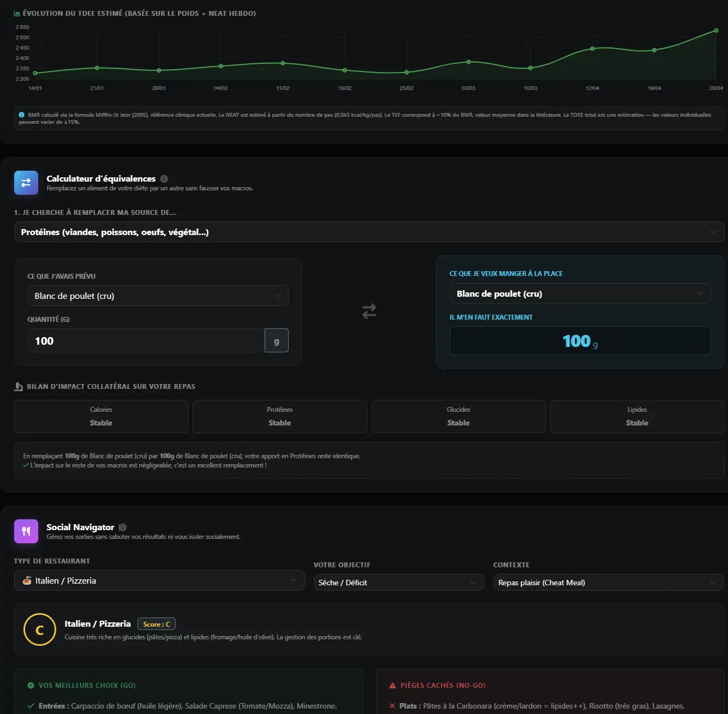This screenshot has height=714, width=728.
Task: Click the green check icon Vos meilleurs choix
Action: pos(31,685)
